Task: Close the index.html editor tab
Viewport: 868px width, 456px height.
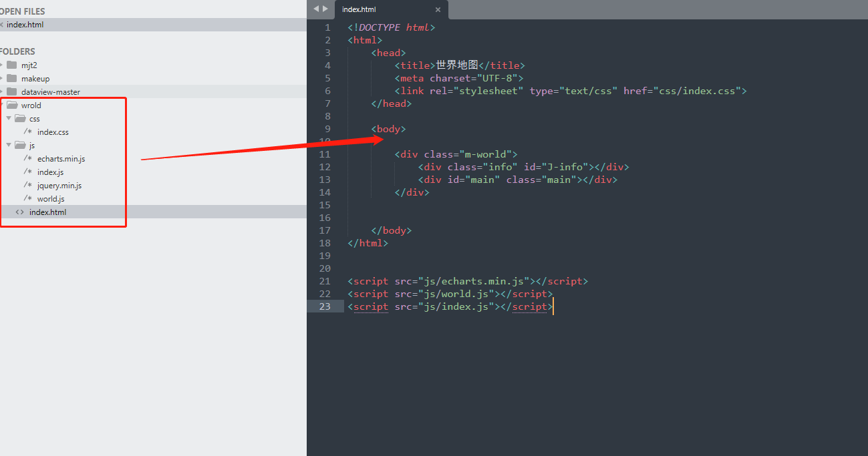Action: tap(438, 9)
